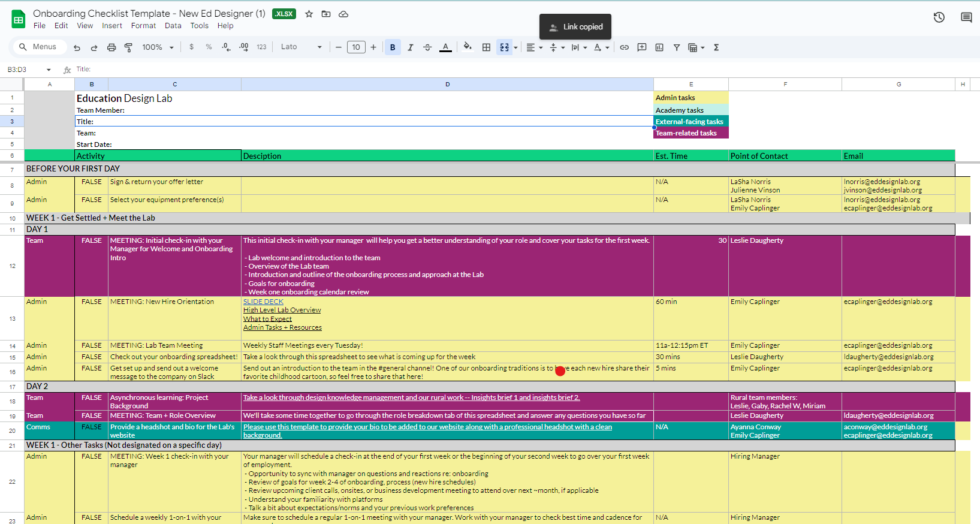Viewport: 980px width, 524px height.
Task: Toggle Bold formatting button
Action: (393, 47)
